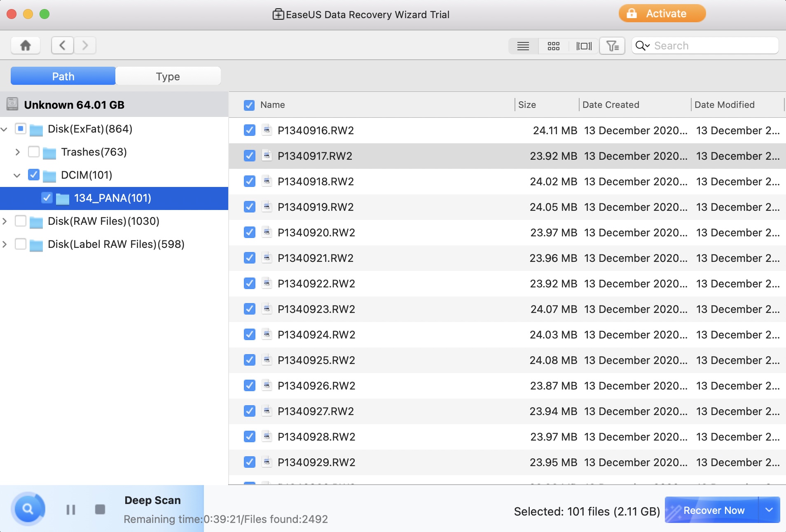Expand the Disk(RAW Files)(1030) tree node
This screenshot has height=532, width=786.
coord(5,222)
